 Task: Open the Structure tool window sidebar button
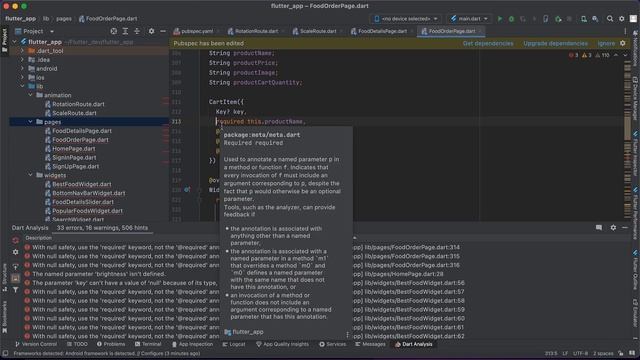pyautogui.click(x=4, y=277)
